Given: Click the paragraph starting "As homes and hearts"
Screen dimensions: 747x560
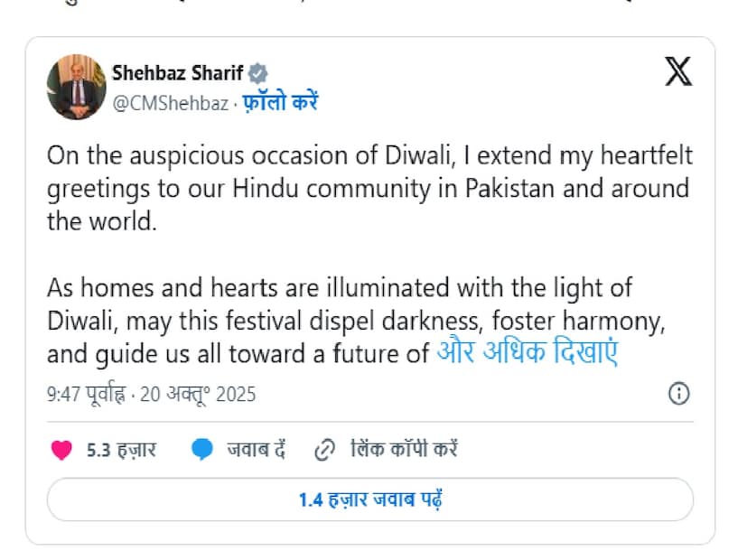Looking at the screenshot, I should tap(361, 321).
